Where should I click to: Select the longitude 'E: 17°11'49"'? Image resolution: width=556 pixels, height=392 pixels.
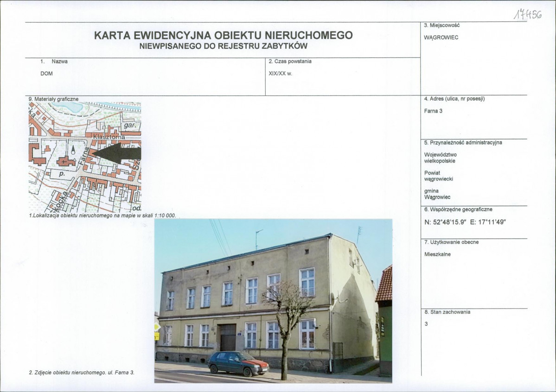[x=488, y=222]
